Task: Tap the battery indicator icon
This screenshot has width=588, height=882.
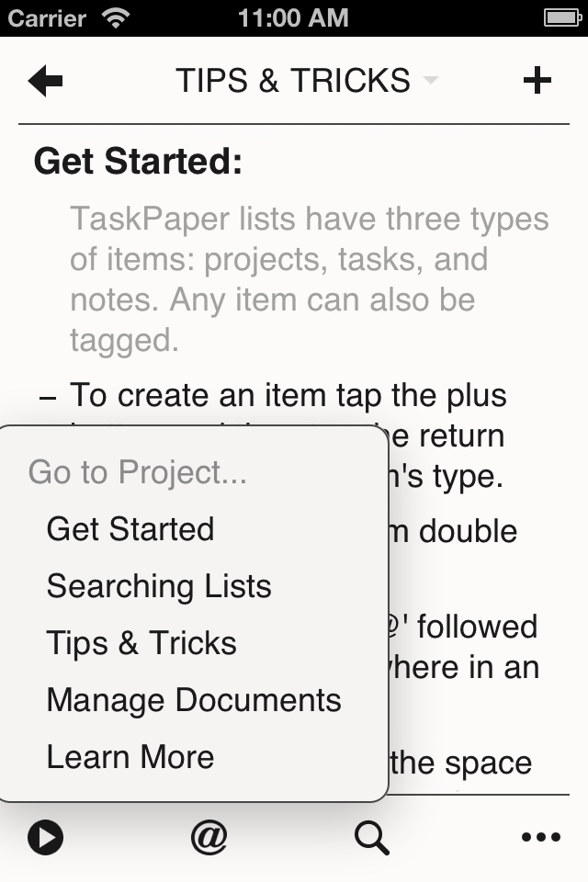Action: point(562,18)
